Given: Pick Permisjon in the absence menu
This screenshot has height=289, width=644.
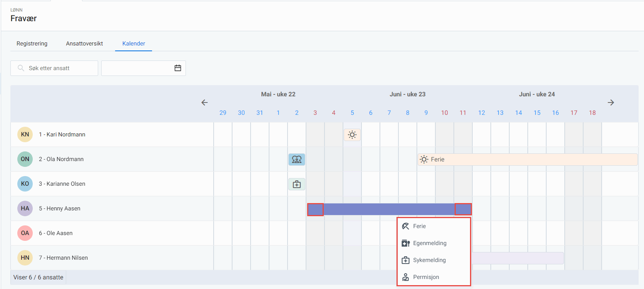Looking at the screenshot, I should click(426, 277).
